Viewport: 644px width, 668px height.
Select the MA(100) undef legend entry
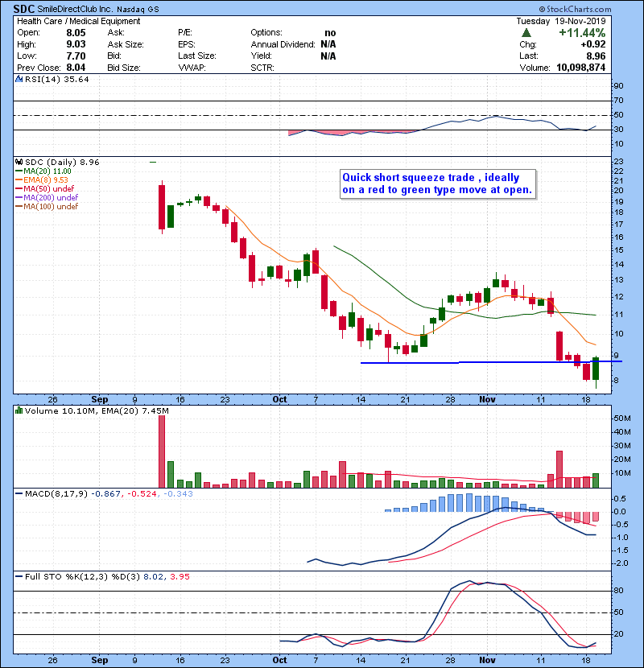[47, 207]
